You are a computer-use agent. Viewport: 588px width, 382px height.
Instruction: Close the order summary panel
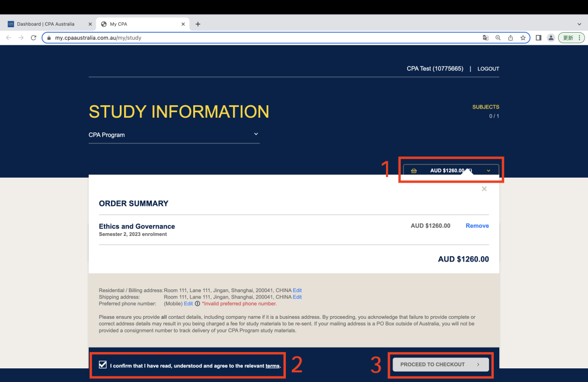[x=484, y=189]
